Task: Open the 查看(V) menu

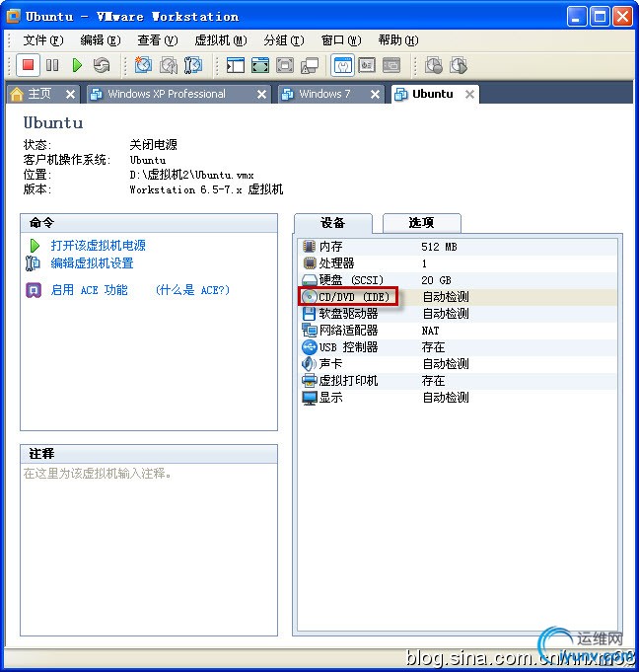Action: 158,40
